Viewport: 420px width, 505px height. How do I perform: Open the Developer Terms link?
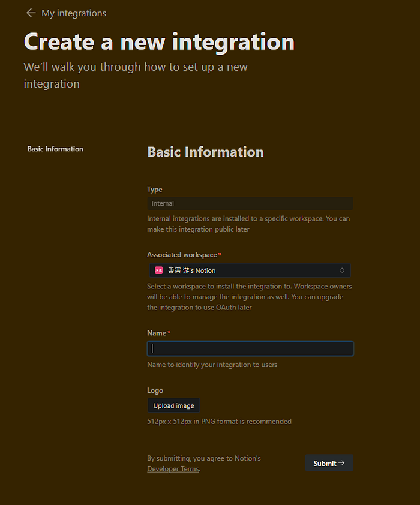173,468
